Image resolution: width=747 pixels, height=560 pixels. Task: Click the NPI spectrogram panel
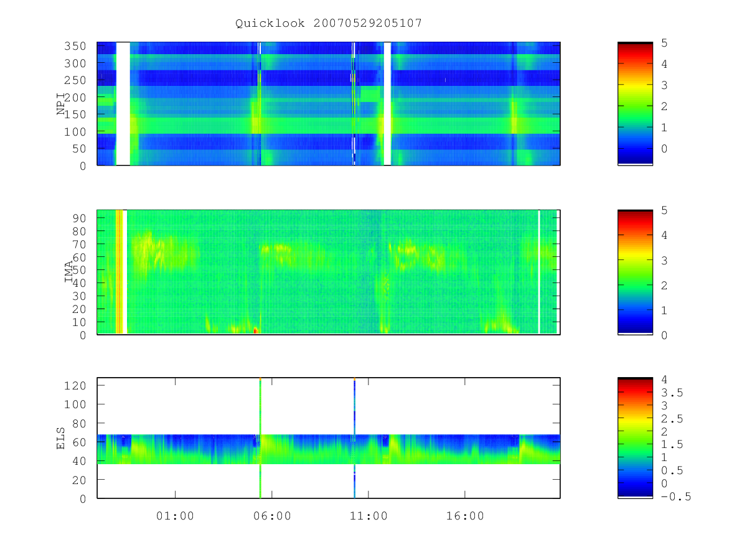(x=329, y=104)
